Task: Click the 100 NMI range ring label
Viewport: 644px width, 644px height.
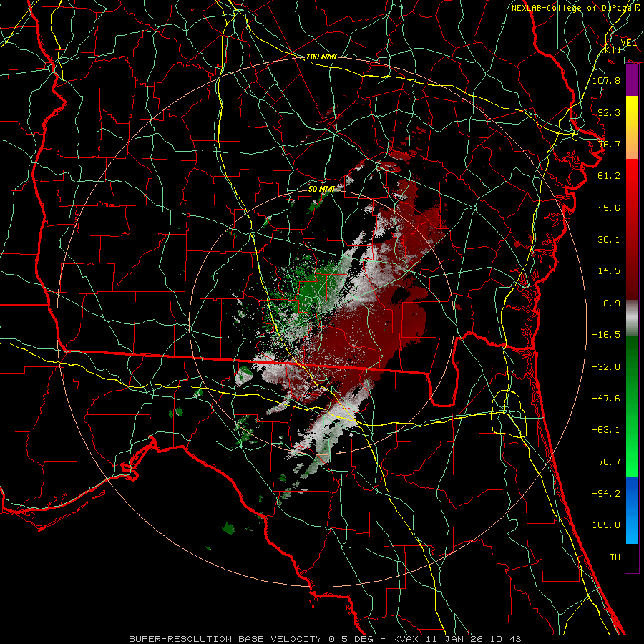Action: (x=321, y=57)
